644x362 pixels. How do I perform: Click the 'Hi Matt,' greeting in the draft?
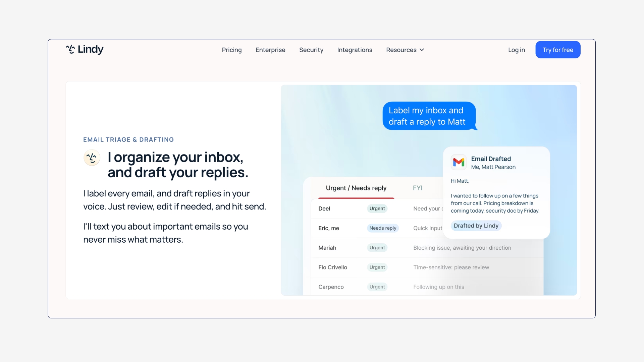460,181
